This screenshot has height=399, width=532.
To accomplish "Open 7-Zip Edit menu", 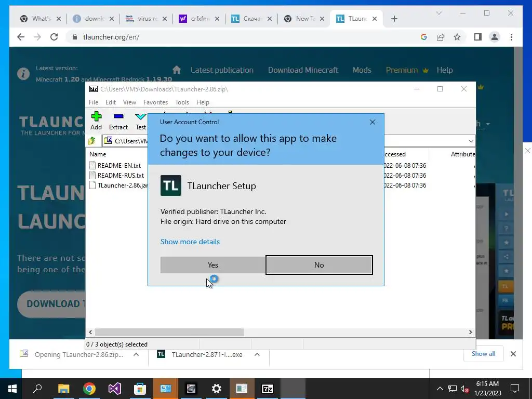I will 111,102.
